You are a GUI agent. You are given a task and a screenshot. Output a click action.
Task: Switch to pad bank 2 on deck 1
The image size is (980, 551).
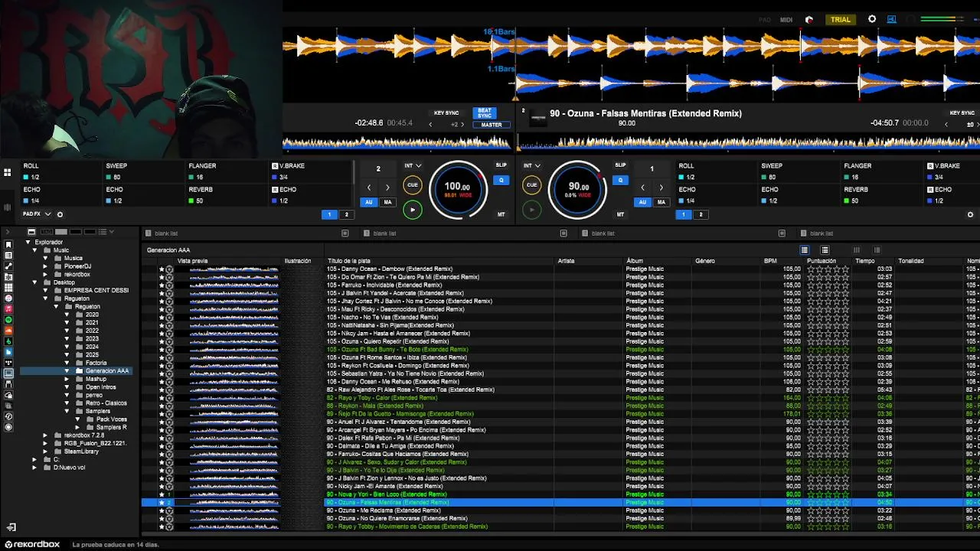(346, 214)
